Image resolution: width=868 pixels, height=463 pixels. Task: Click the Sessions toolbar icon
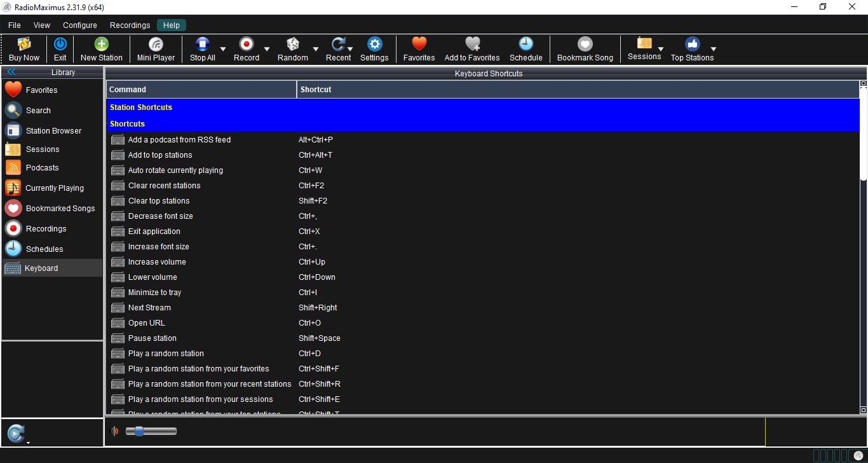click(x=644, y=43)
